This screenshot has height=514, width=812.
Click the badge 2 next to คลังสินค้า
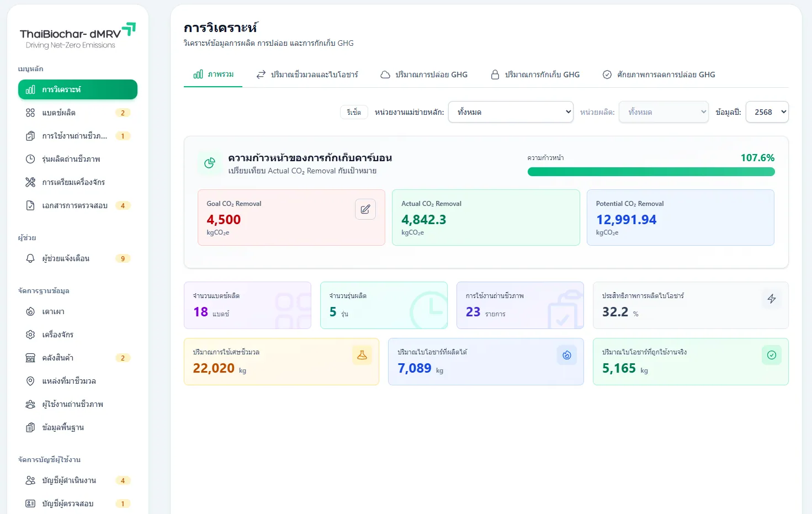[123, 358]
